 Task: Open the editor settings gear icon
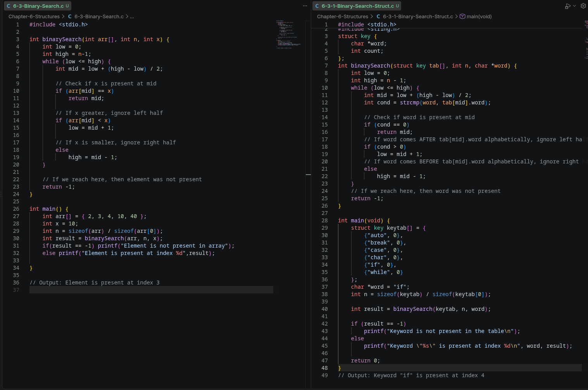coord(583,6)
